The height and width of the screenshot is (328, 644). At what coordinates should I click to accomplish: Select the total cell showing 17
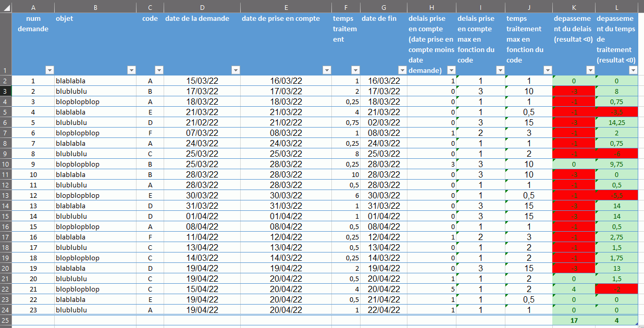click(x=574, y=320)
